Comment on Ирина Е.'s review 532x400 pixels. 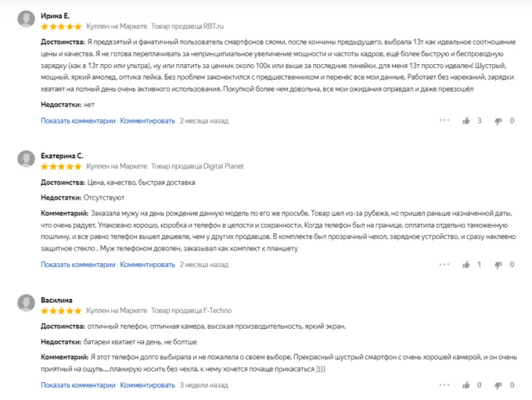click(x=148, y=121)
